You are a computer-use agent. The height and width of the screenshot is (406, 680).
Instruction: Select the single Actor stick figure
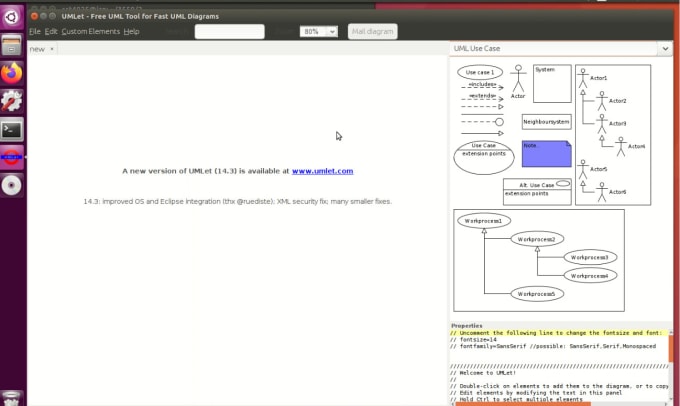click(x=518, y=82)
